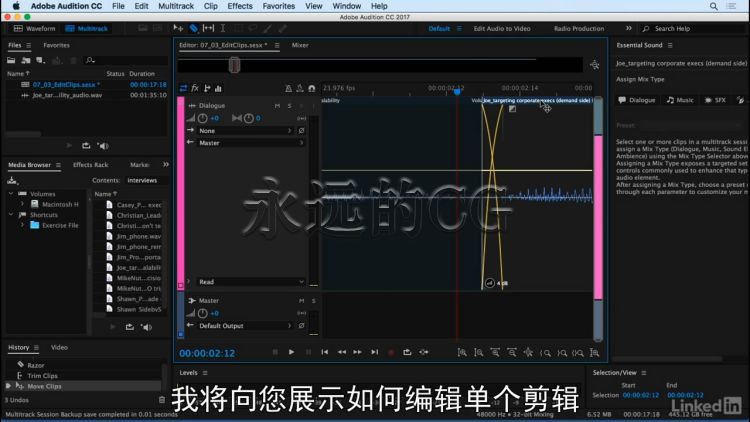Click Zoom to Selection icon at far right
The image size is (750, 422).
595,353
